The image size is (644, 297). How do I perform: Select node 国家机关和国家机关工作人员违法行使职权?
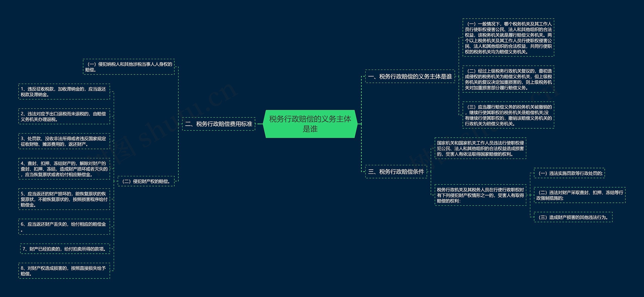[480, 148]
